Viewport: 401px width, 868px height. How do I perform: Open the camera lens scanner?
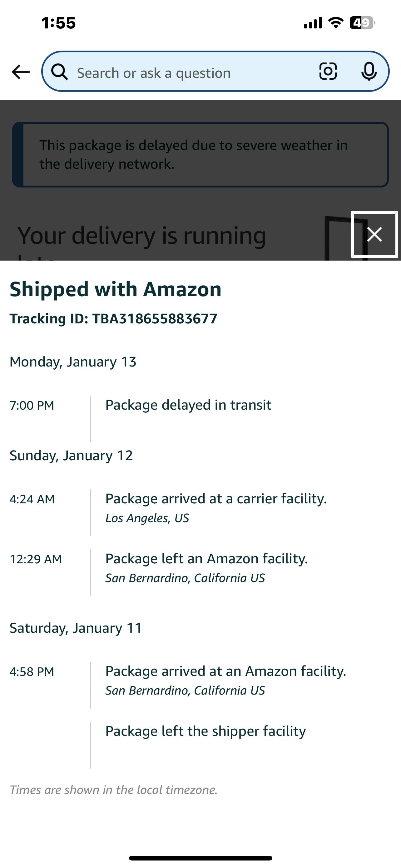coord(328,72)
